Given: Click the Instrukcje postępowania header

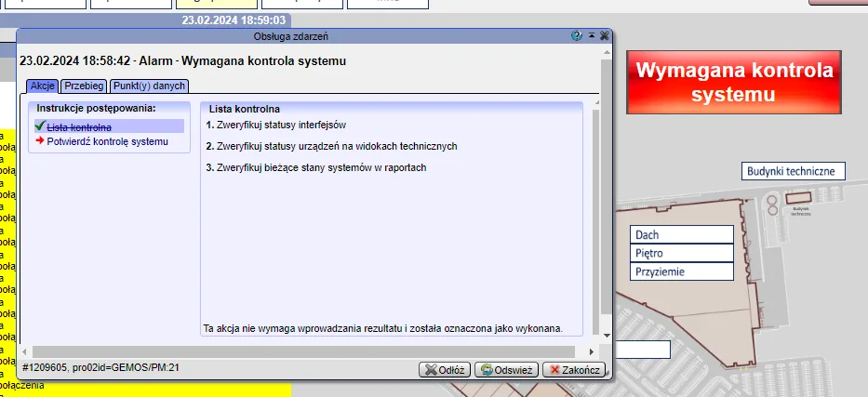Looking at the screenshot, I should tap(97, 109).
